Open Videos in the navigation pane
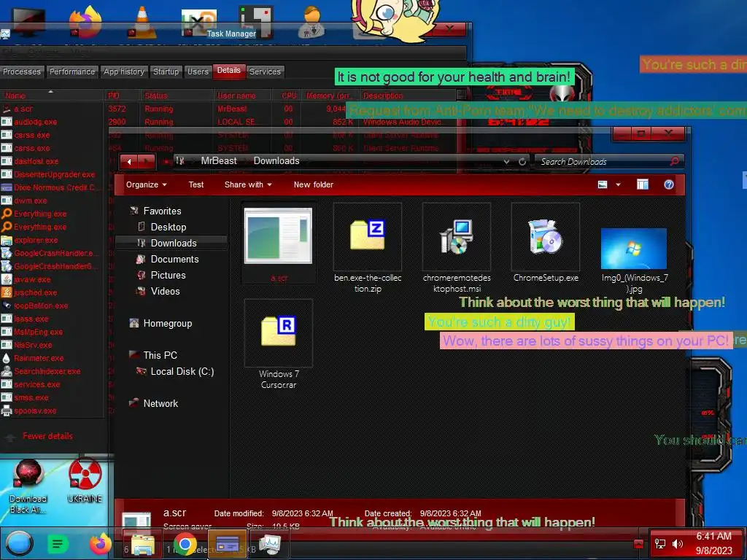 coord(165,291)
